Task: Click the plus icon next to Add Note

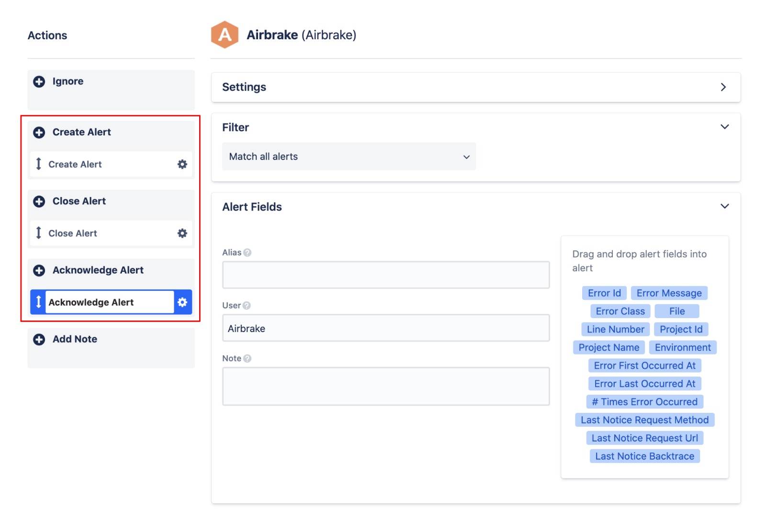Action: coord(39,339)
